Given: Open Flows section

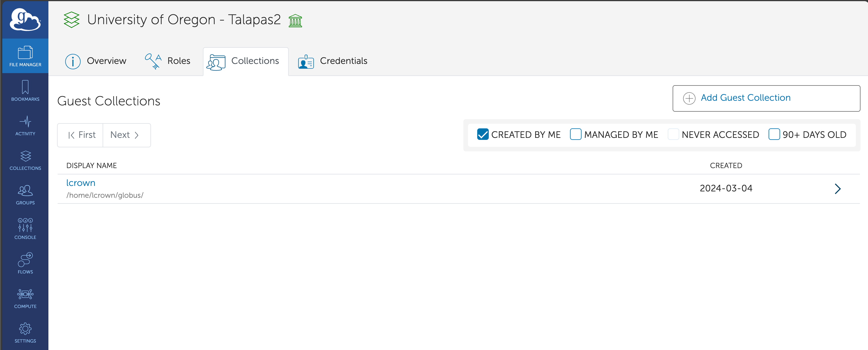Looking at the screenshot, I should coord(25,262).
